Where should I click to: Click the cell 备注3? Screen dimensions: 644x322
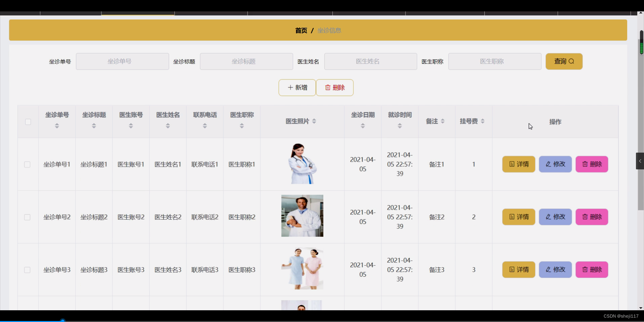pos(437,270)
